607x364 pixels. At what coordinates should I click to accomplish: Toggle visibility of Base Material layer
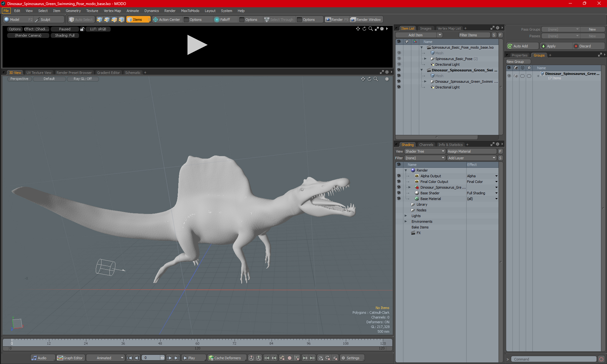[399, 199]
